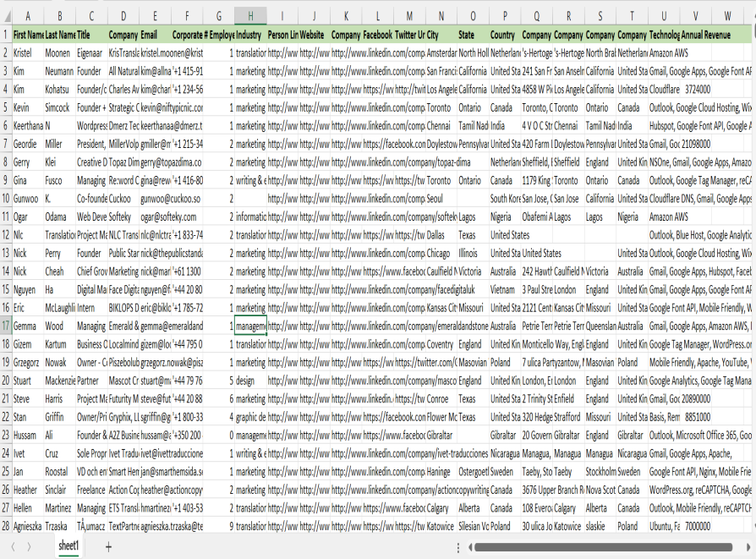Click the 'Website' header cell

coord(315,35)
